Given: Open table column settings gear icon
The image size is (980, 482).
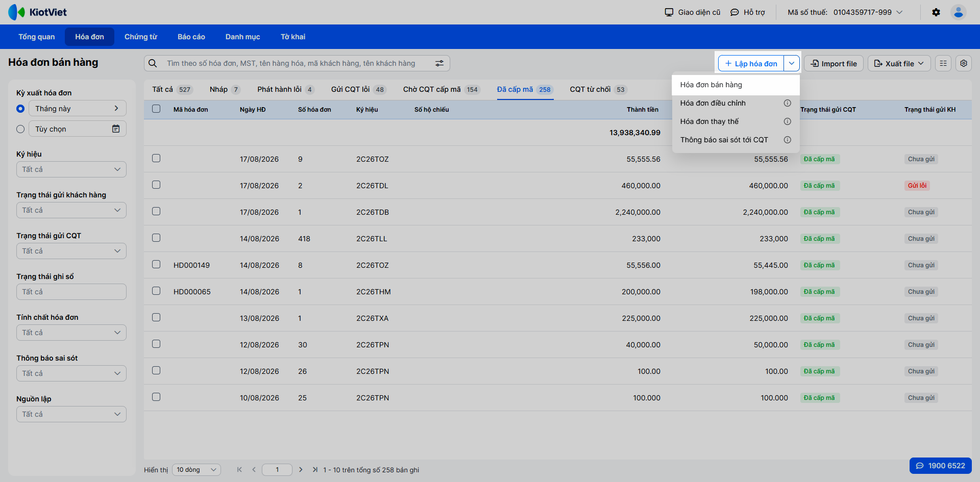Looking at the screenshot, I should (964, 63).
